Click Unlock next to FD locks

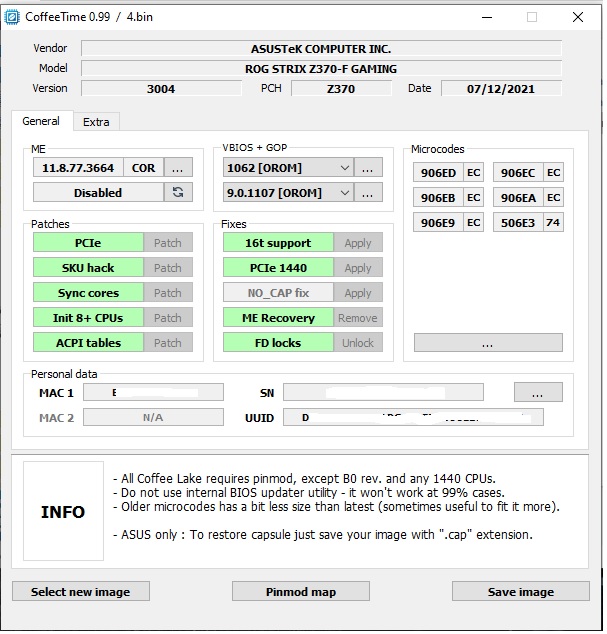358,343
